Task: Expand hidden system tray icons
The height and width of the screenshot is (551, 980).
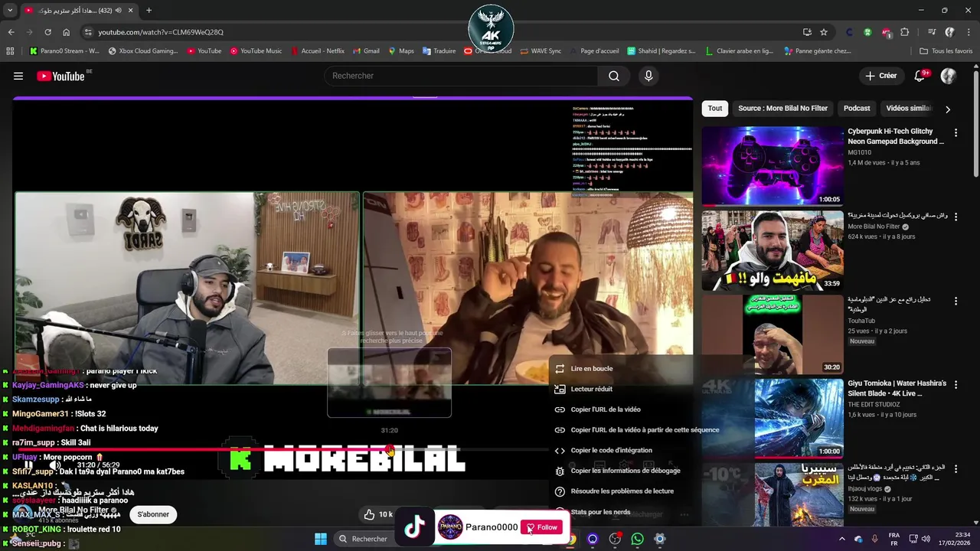Action: (842, 539)
